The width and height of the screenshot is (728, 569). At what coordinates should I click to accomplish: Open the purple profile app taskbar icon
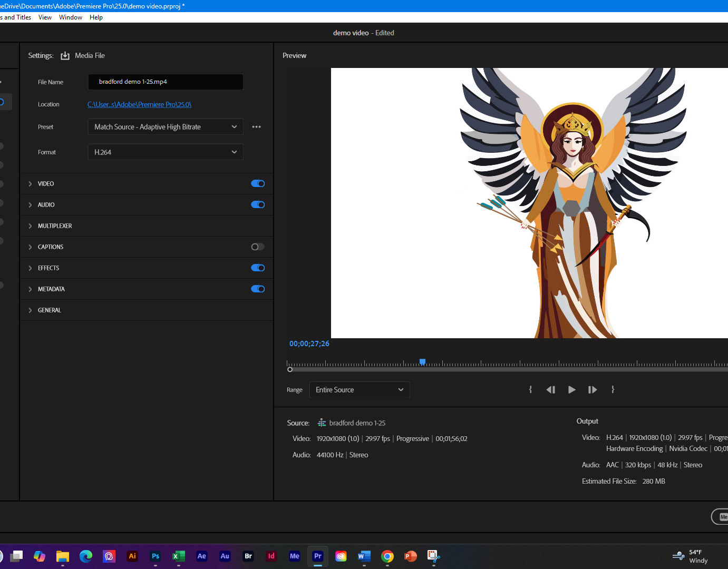coord(109,556)
